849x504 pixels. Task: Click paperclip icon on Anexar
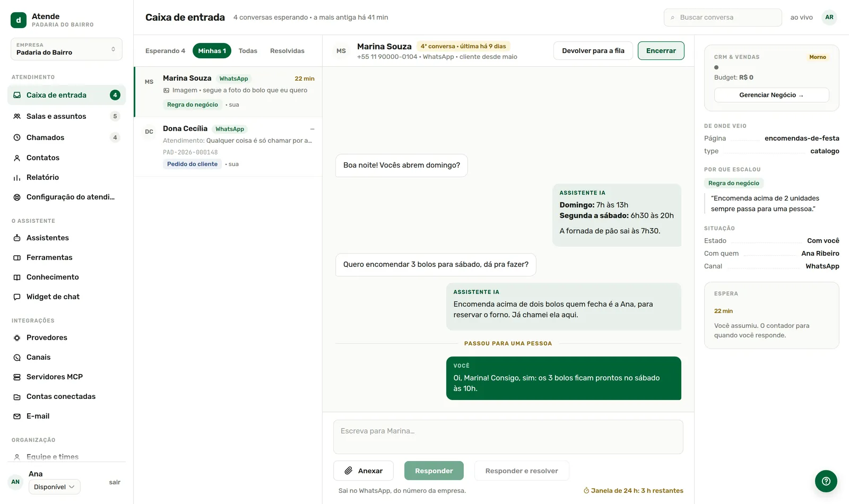(349, 471)
